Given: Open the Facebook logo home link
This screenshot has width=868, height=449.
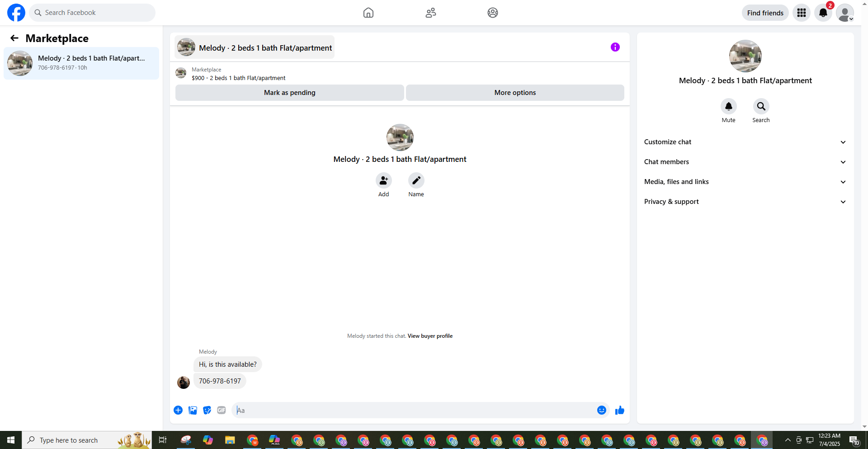Looking at the screenshot, I should click(16, 13).
